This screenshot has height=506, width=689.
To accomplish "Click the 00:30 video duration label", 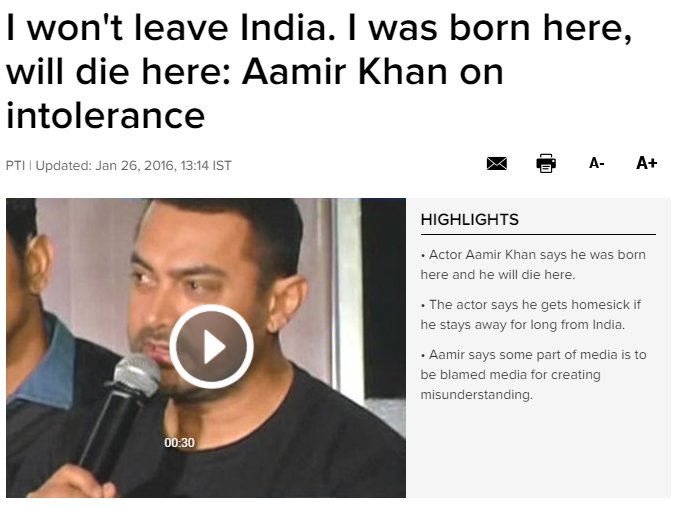I will pos(180,442).
